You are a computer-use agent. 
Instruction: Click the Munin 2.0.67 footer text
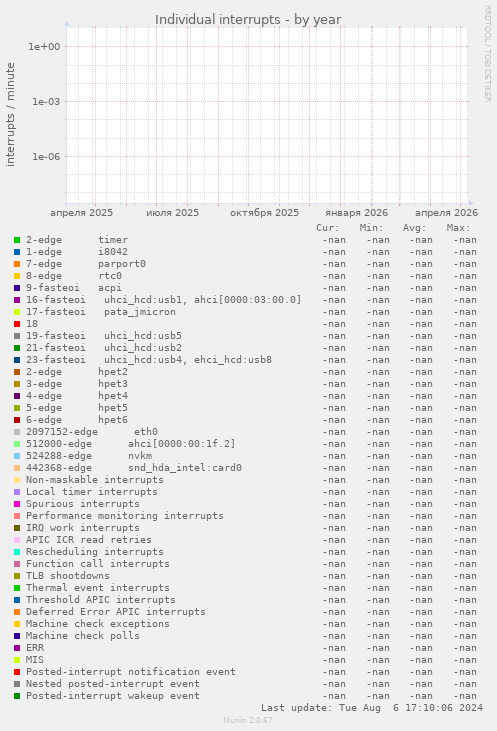tap(248, 720)
